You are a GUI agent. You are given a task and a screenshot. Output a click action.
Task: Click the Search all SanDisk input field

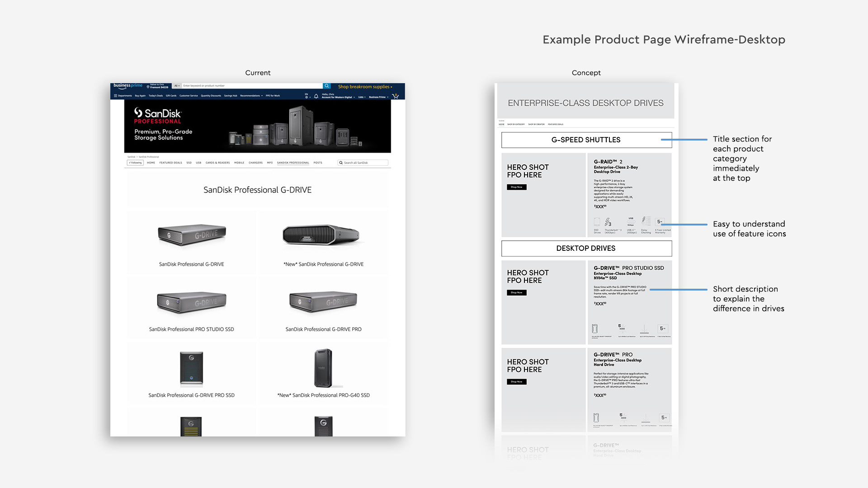coord(363,163)
